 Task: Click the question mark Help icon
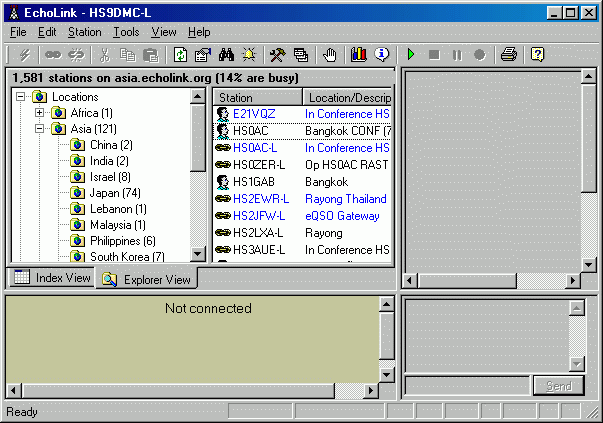(537, 55)
